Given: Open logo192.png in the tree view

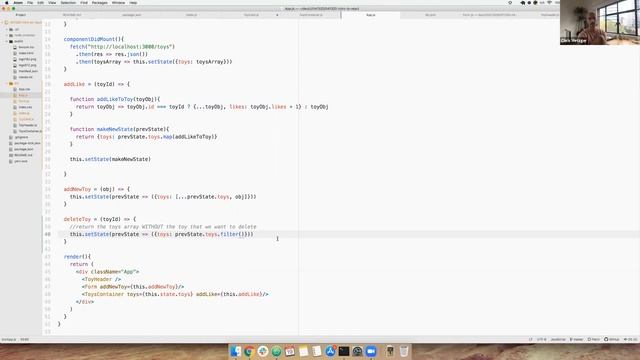Looking at the screenshot, I should click(x=27, y=59).
